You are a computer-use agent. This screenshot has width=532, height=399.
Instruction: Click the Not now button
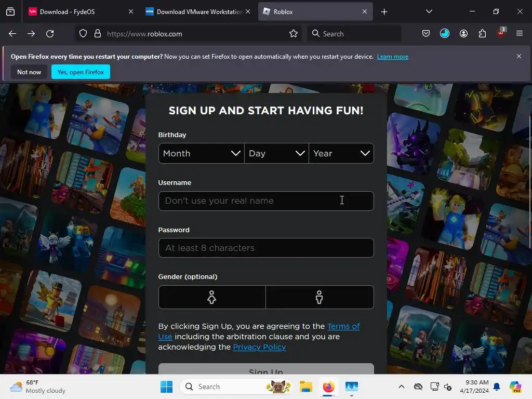tap(29, 72)
